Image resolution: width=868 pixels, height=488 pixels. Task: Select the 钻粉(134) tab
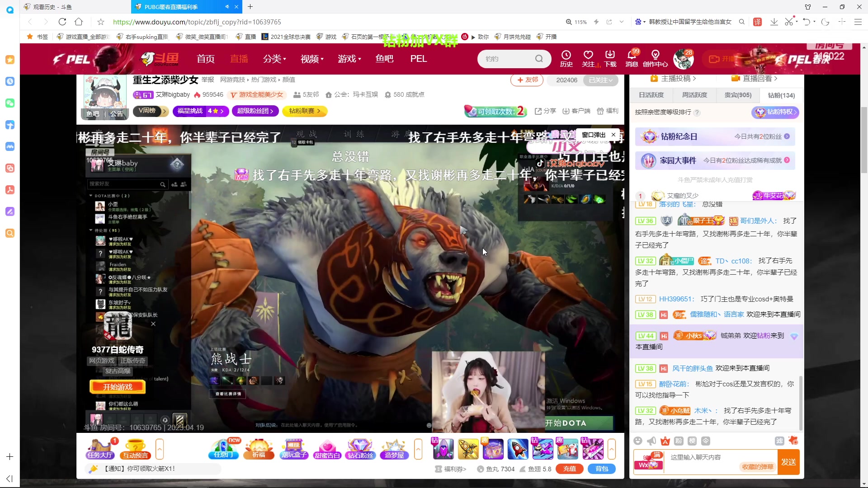tap(781, 95)
